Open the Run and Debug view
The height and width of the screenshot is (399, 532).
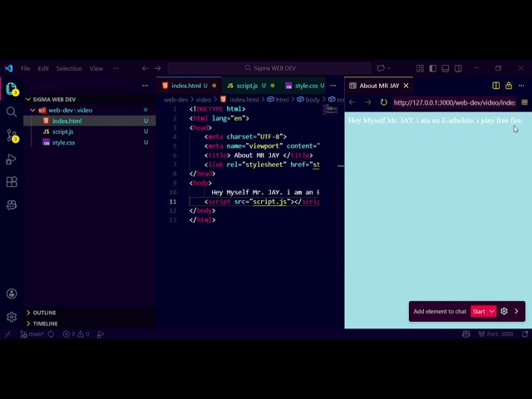point(12,159)
